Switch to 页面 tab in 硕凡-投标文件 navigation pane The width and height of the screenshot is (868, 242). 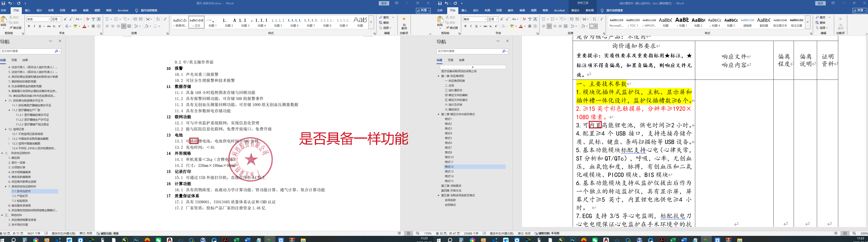(x=14, y=60)
